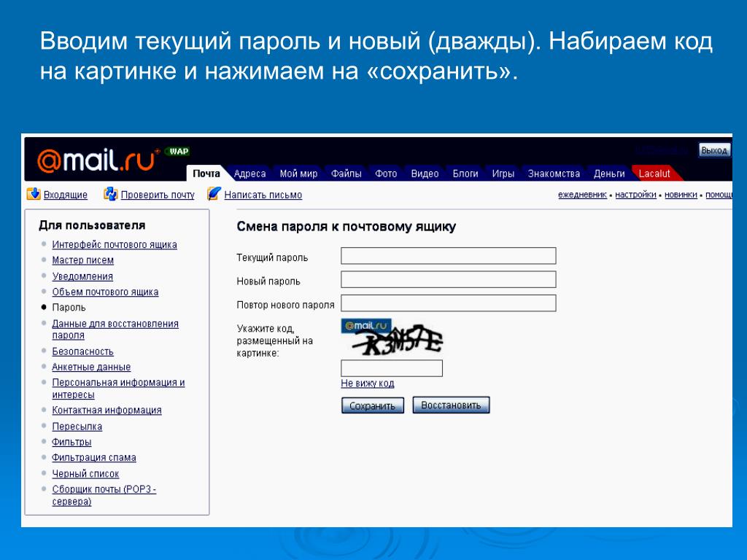Click the Сохранить button
This screenshot has width=747, height=560.
pyautogui.click(x=373, y=405)
